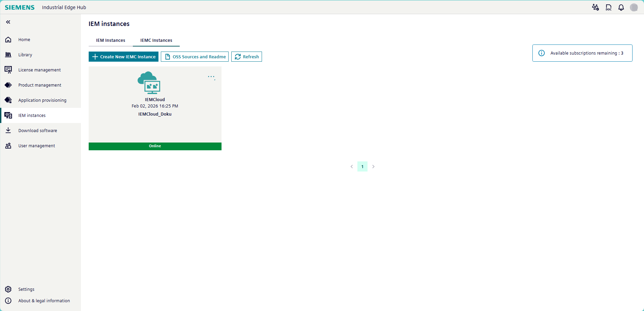
Task: Select the Product management diamond icon
Action: 8,85
